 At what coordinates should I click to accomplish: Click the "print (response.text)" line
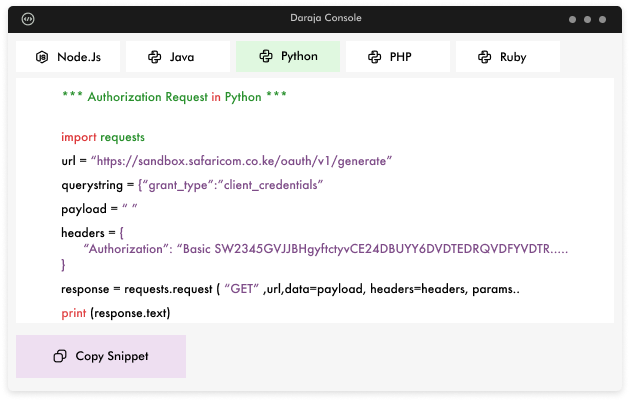pyautogui.click(x=116, y=313)
